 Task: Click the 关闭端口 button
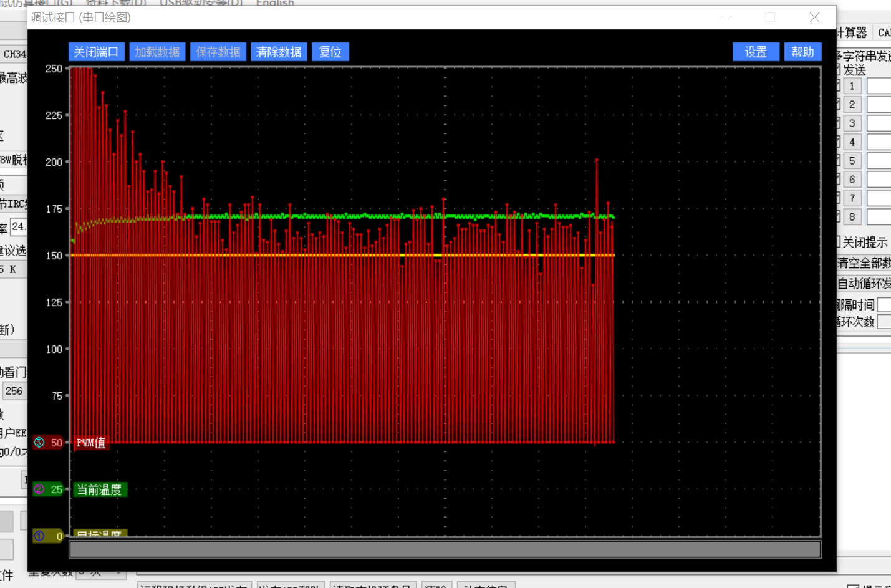point(96,52)
